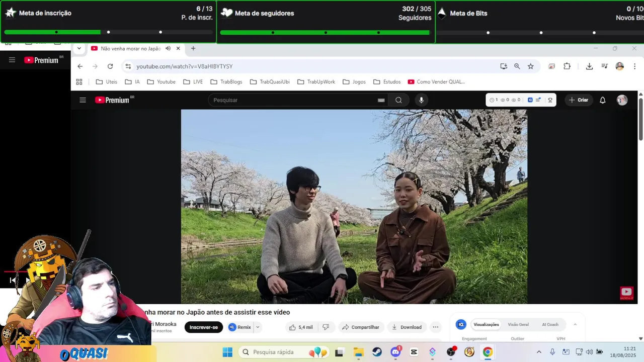Open the Chrome zoom magnifier icon in the address bar

click(517, 66)
